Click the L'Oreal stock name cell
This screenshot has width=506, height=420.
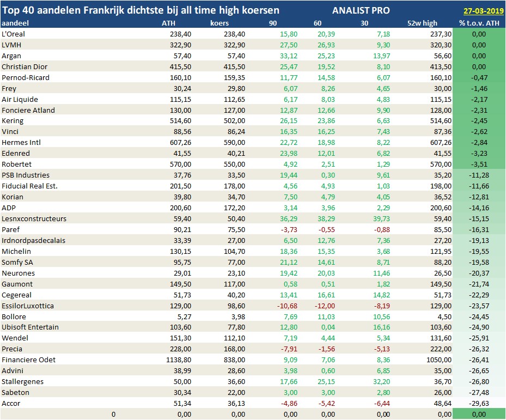[14, 34]
